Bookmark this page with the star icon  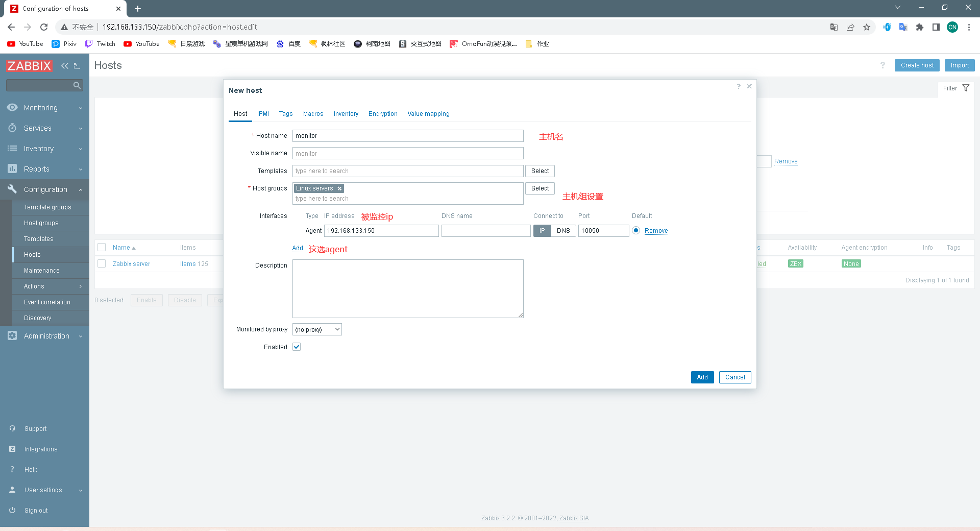coord(867,27)
